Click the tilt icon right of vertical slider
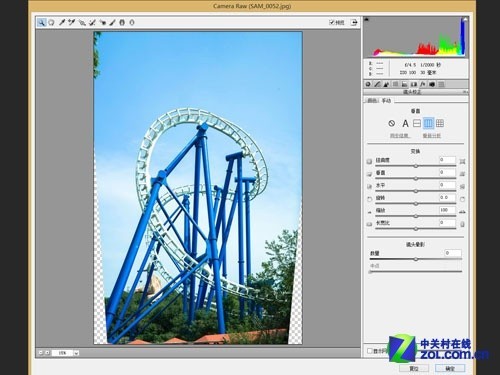 [462, 174]
